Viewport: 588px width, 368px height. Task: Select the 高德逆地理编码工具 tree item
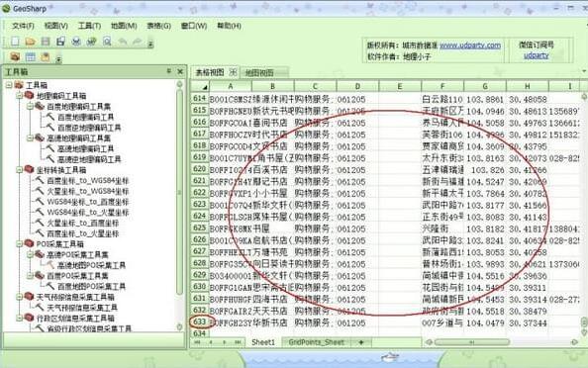[x=89, y=159]
